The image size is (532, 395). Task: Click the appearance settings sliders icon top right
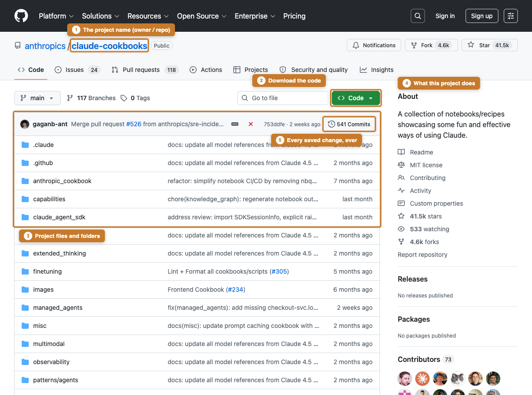[x=511, y=16]
